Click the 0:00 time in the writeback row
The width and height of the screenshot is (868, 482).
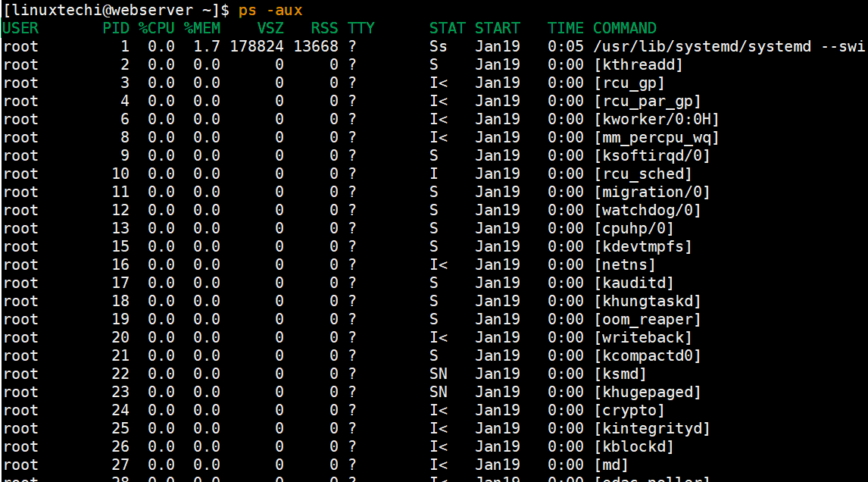point(565,337)
